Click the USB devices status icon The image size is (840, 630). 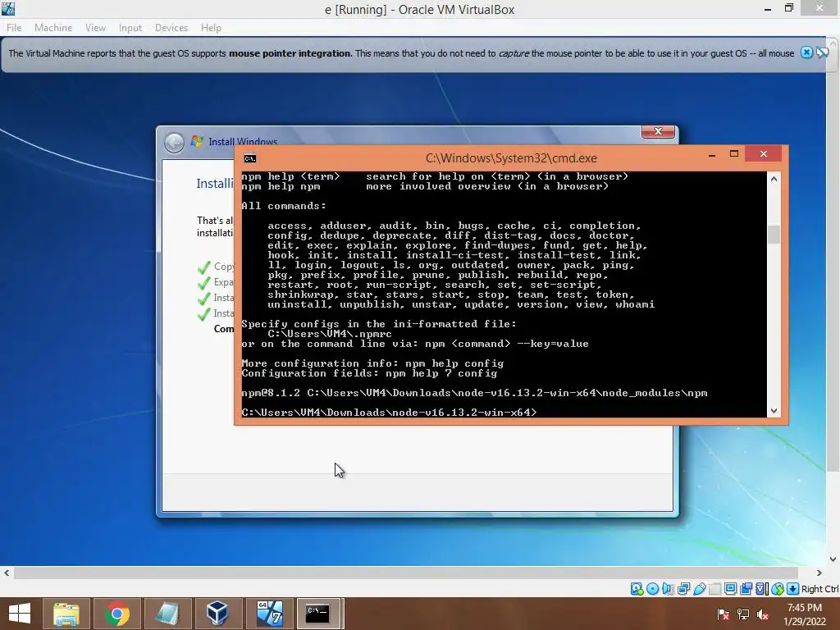coord(700,589)
